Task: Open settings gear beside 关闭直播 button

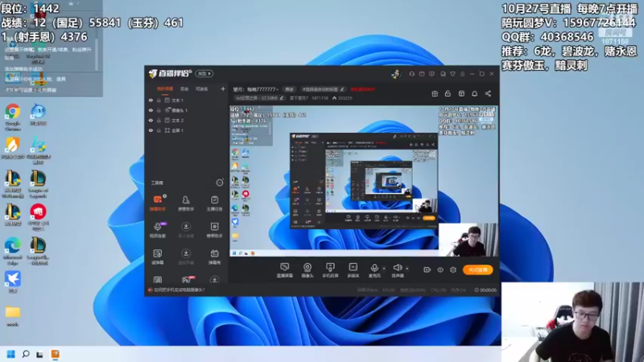Action: 453,269
